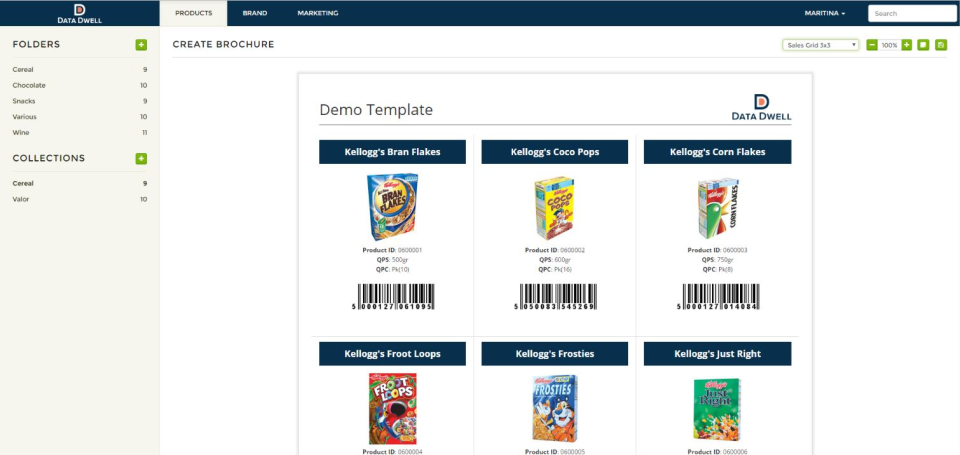Viewport: 960px width, 455px height.
Task: Switch to the Marketing tab
Action: coord(318,13)
